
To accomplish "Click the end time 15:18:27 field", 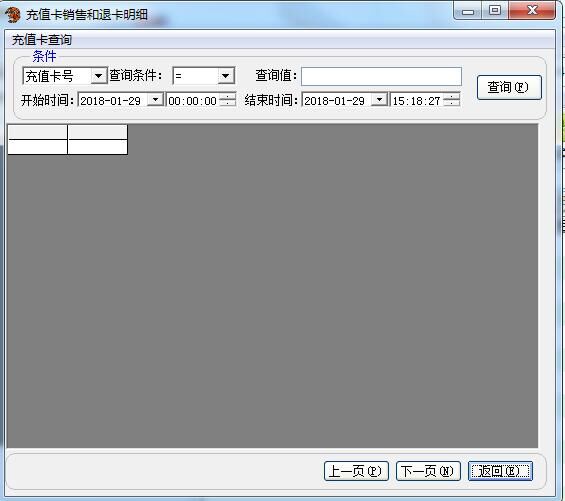I will click(417, 101).
